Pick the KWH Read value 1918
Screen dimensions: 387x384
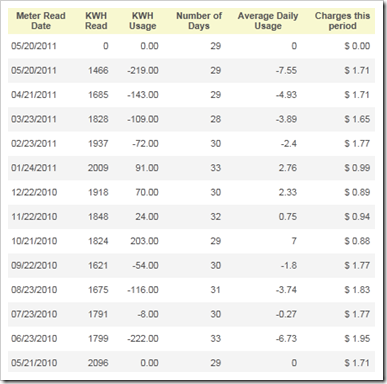pos(98,192)
